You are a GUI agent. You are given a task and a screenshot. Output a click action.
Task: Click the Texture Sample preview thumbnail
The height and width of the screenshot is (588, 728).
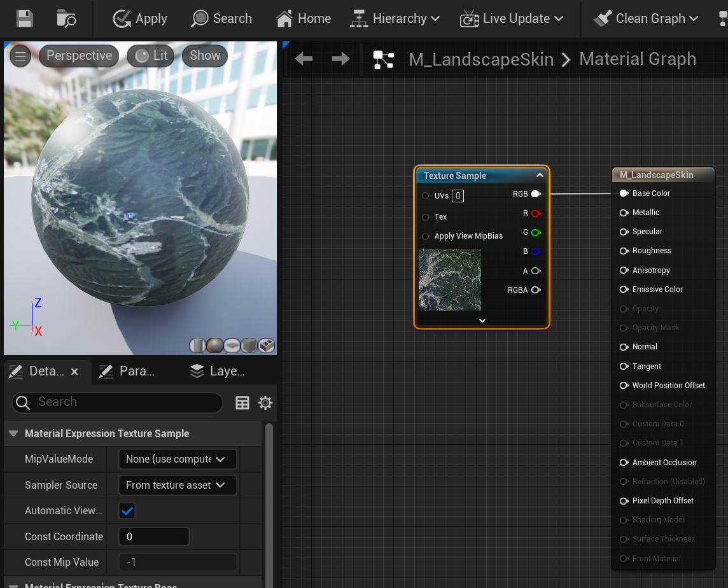click(450, 279)
